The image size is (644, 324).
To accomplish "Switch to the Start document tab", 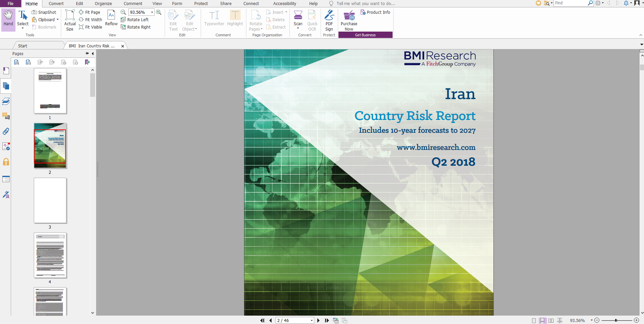I will [23, 46].
